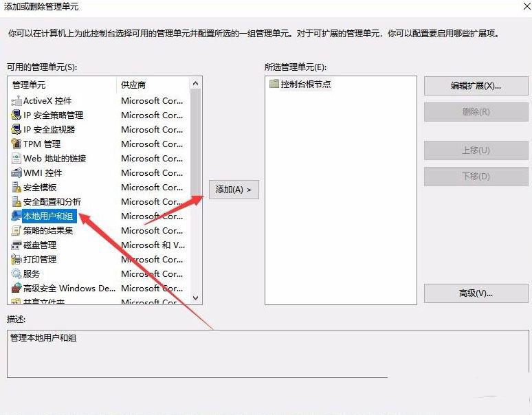This screenshot has width=532, height=415.
Task: Click the TPM 管理 snap-in icon
Action: [16, 144]
